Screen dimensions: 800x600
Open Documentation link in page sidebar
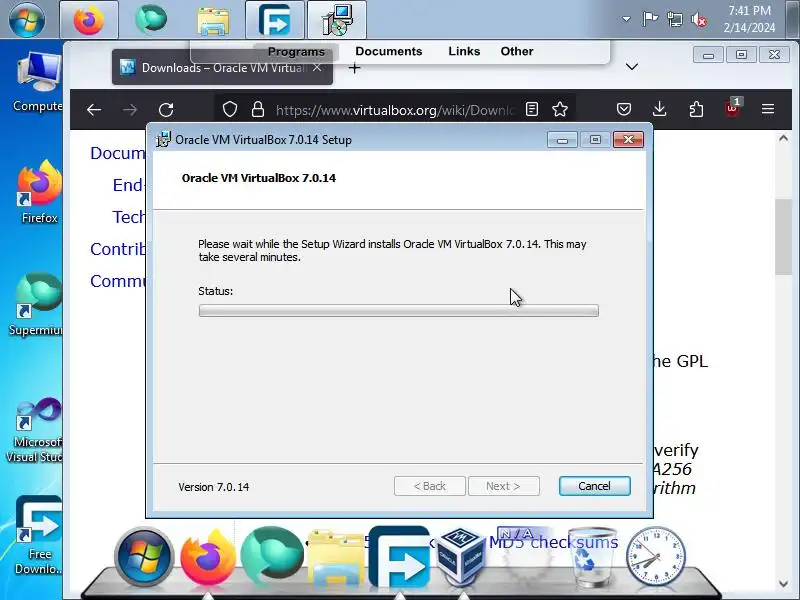coord(117,153)
